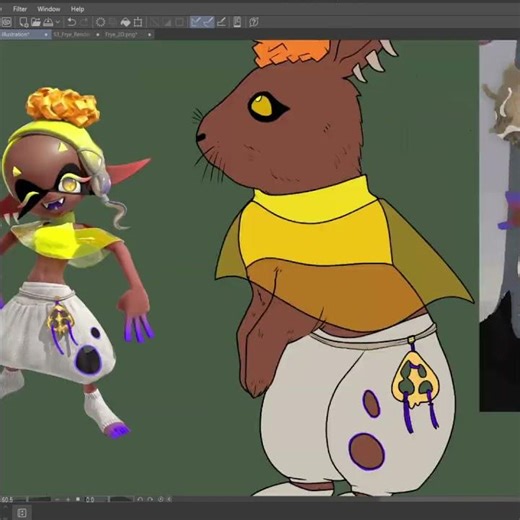Screen dimensions: 520x520
Task: Click the Open file folder icon
Action: [36, 22]
